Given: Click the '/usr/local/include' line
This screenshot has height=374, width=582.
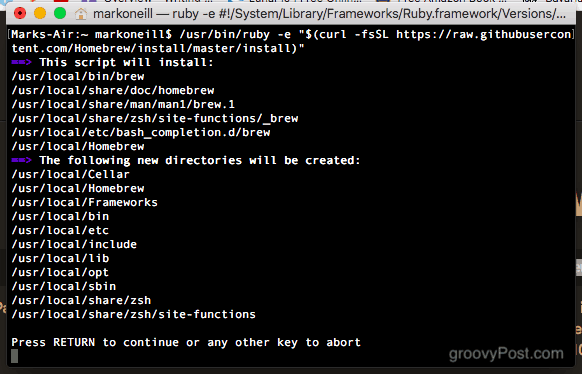Looking at the screenshot, I should coord(74,244).
